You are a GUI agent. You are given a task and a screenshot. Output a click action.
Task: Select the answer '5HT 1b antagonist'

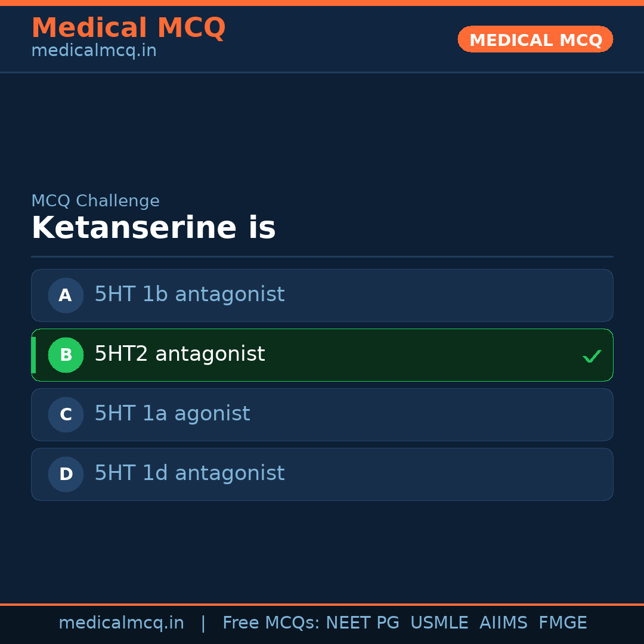point(190,295)
